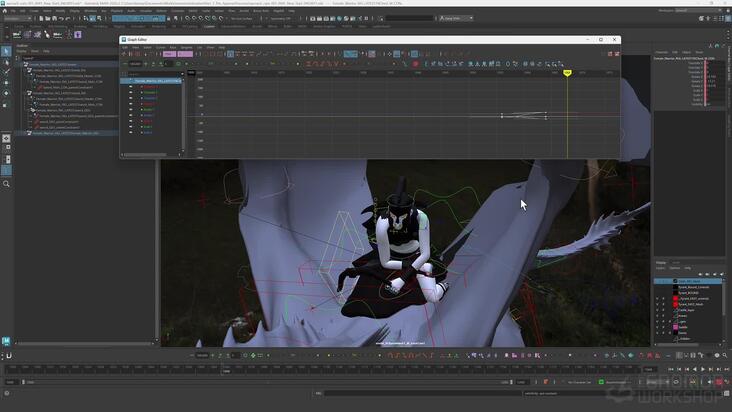Activate the Move tool in toolbox
The width and height of the screenshot is (732, 412).
[6, 83]
